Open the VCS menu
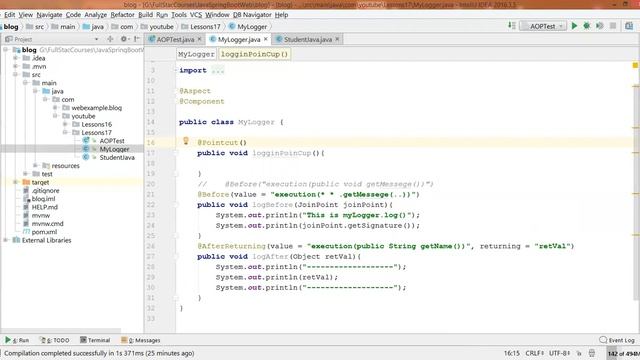640x360 pixels. coord(196,15)
